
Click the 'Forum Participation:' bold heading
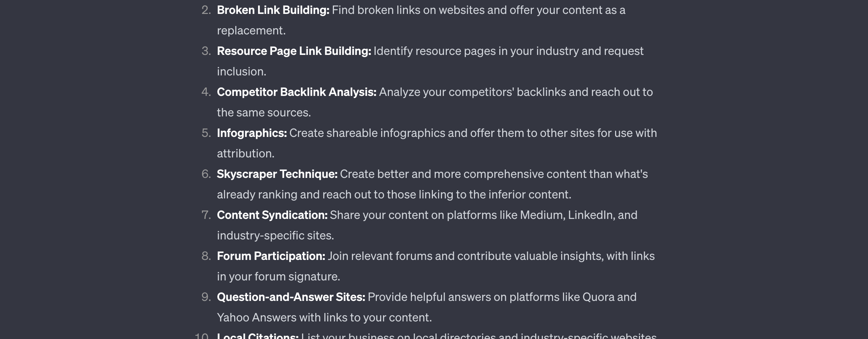[271, 256]
